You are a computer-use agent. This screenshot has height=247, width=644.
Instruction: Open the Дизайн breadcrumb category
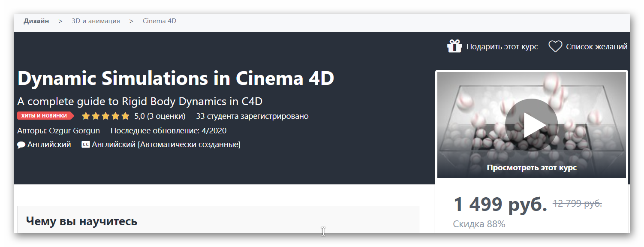(x=36, y=21)
